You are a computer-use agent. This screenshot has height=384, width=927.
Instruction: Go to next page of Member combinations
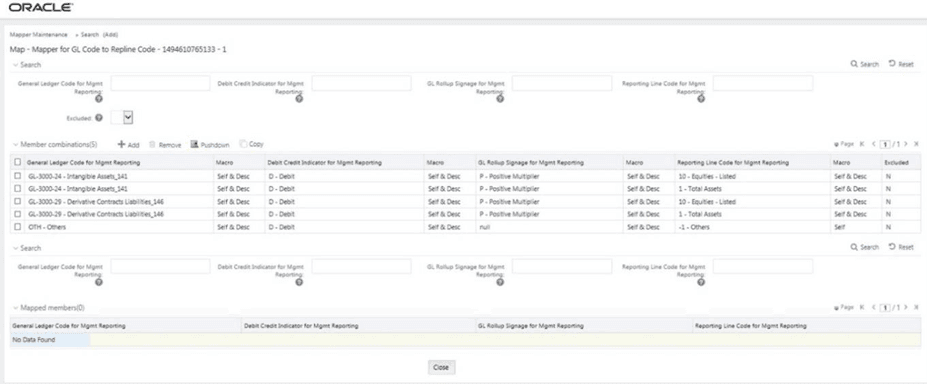[906, 144]
